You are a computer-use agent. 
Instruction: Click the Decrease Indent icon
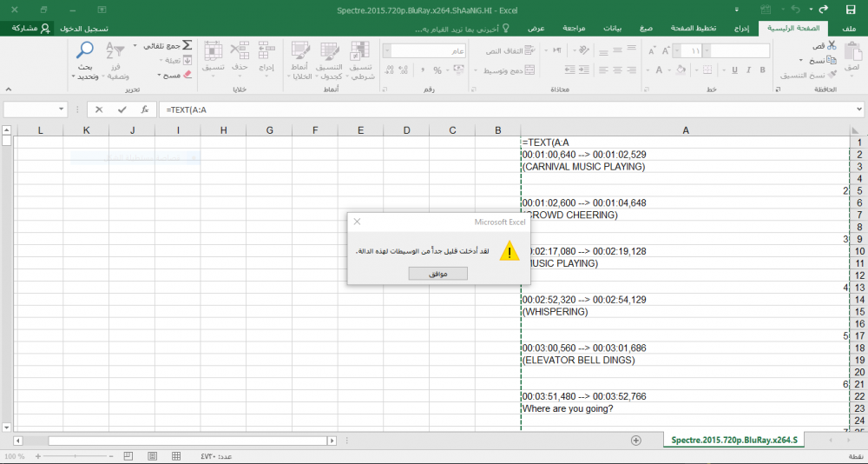(570, 70)
